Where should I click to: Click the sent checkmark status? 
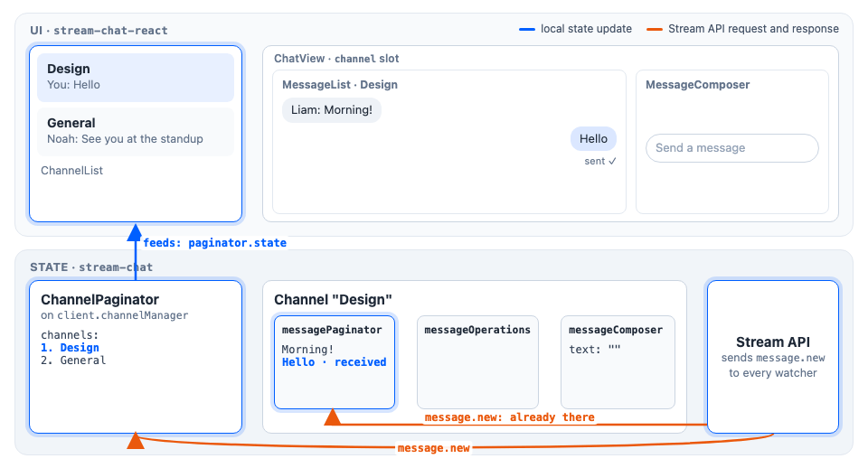(x=600, y=161)
